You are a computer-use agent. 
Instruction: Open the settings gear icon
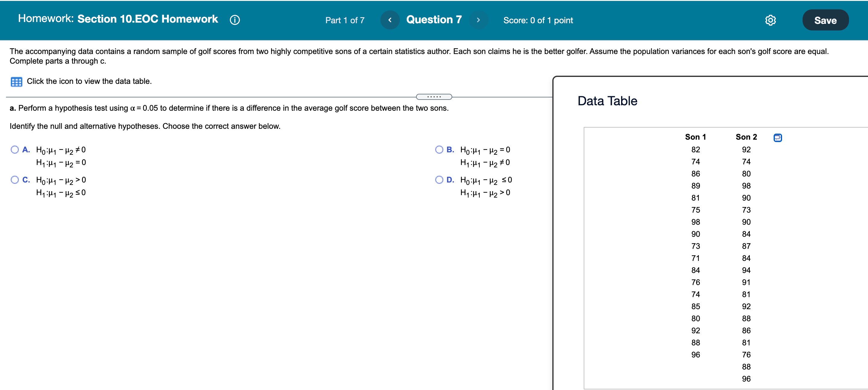click(770, 20)
